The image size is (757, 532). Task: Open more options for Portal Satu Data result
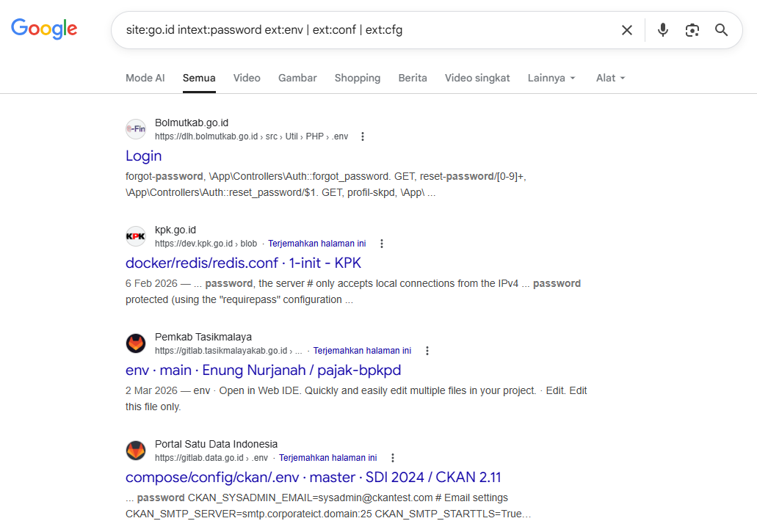(x=393, y=458)
